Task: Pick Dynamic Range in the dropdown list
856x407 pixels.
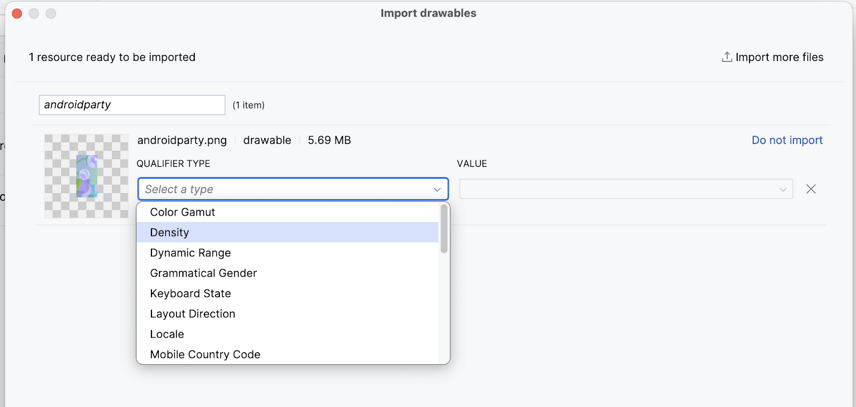Action: click(x=190, y=253)
